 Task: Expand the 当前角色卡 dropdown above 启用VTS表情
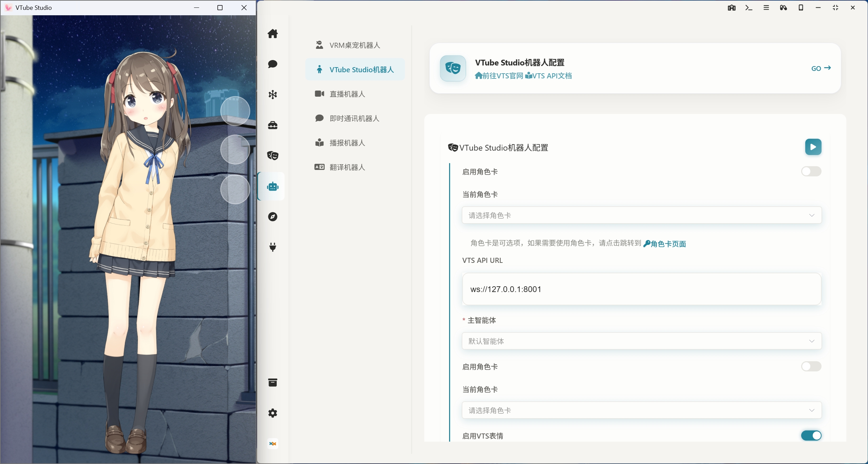pyautogui.click(x=642, y=410)
